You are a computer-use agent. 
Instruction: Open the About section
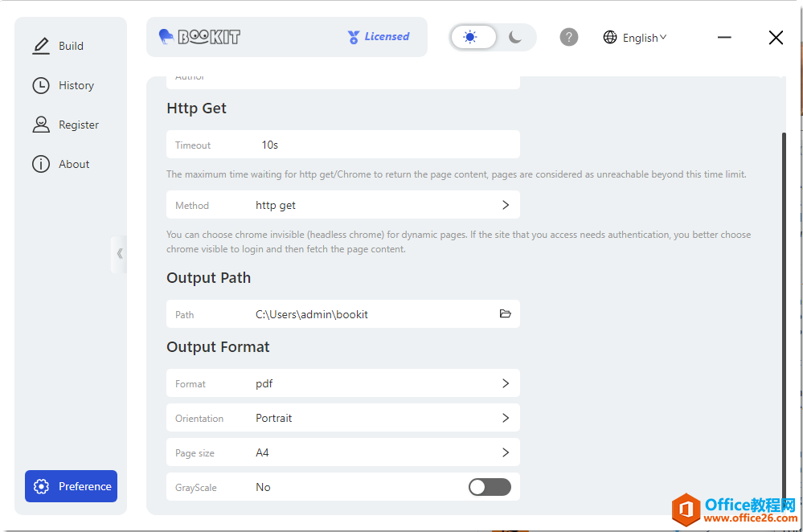point(73,164)
